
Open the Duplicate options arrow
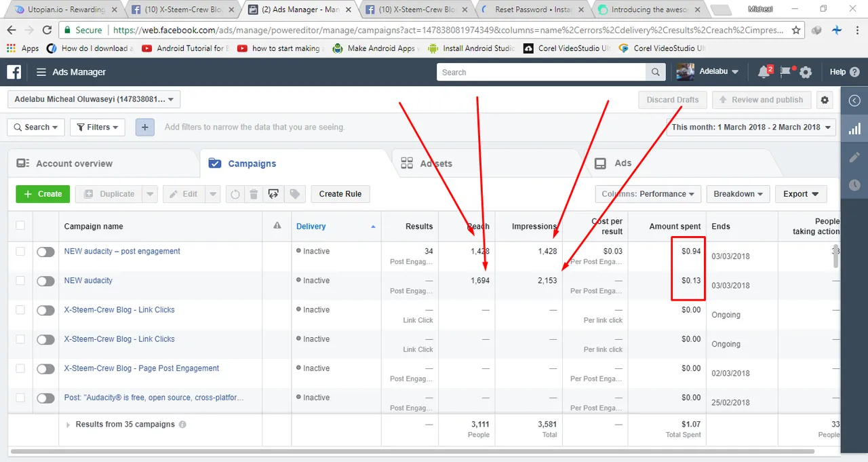(x=151, y=194)
